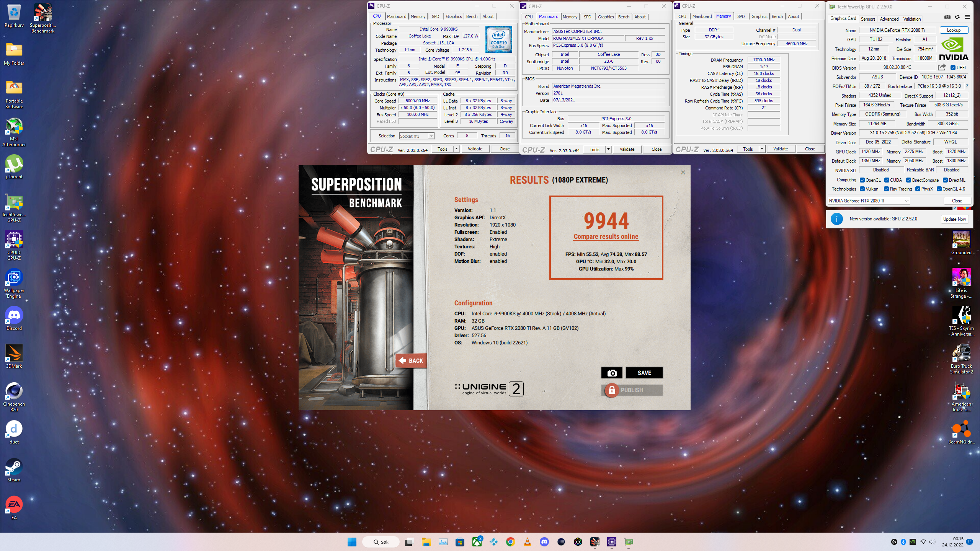Click Update Now for GPU-Z 2.52.0

954,219
